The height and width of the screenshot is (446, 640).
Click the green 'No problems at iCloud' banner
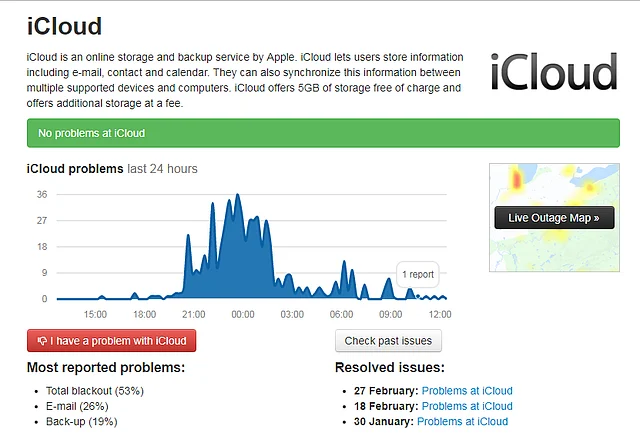click(x=323, y=133)
